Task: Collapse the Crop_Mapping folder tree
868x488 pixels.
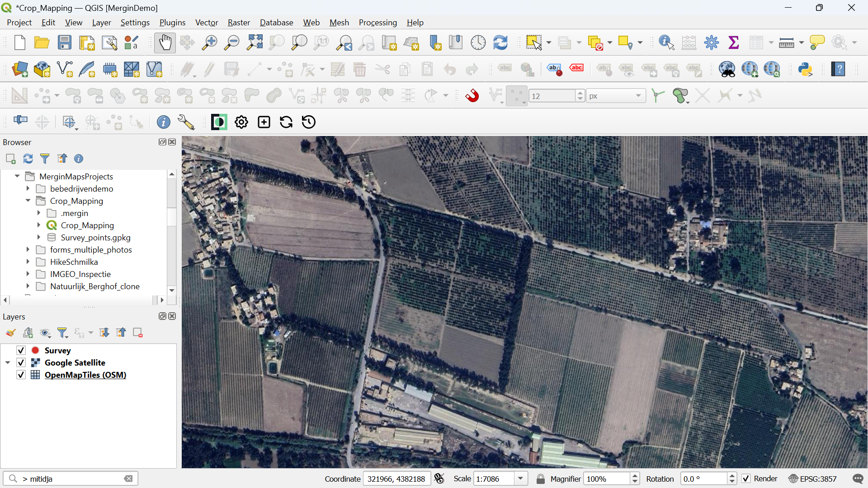Action: 28,201
